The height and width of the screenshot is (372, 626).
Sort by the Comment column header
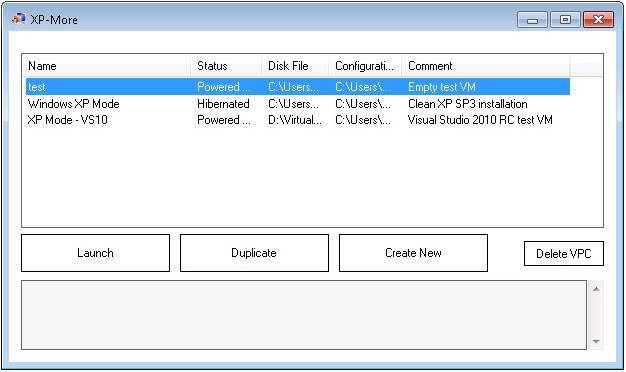485,66
